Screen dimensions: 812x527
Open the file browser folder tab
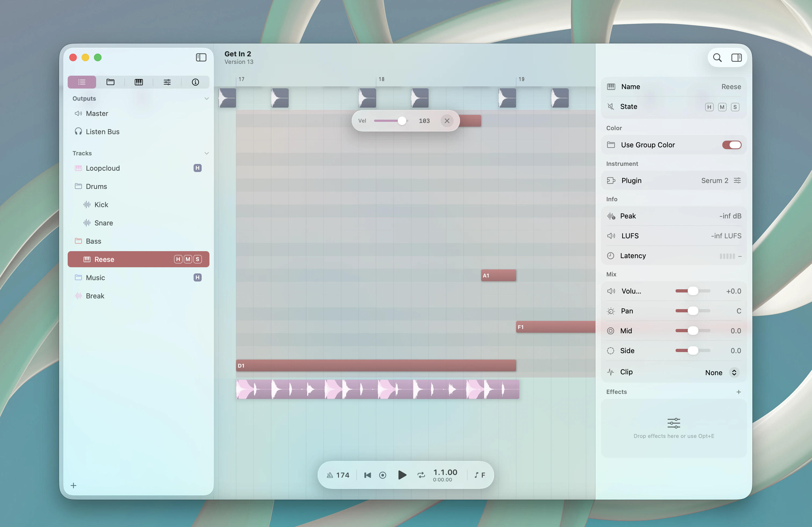(x=110, y=82)
